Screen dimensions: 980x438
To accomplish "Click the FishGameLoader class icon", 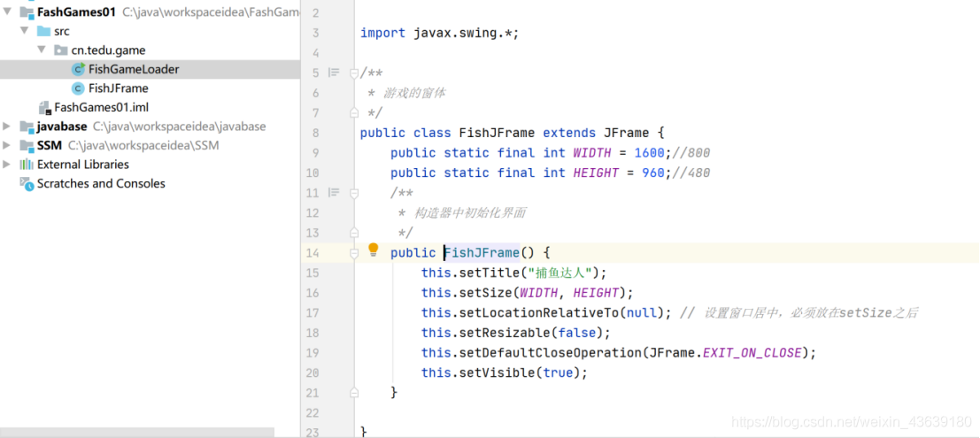I will pyautogui.click(x=78, y=69).
